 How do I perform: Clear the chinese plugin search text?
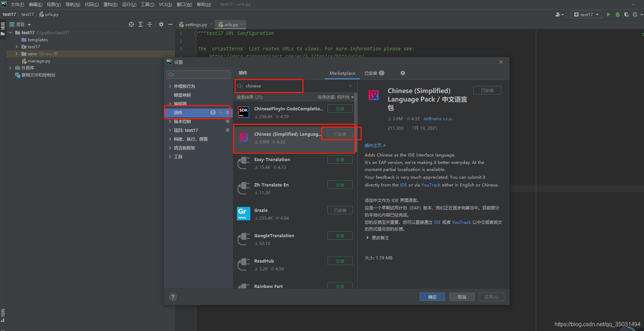coord(350,86)
